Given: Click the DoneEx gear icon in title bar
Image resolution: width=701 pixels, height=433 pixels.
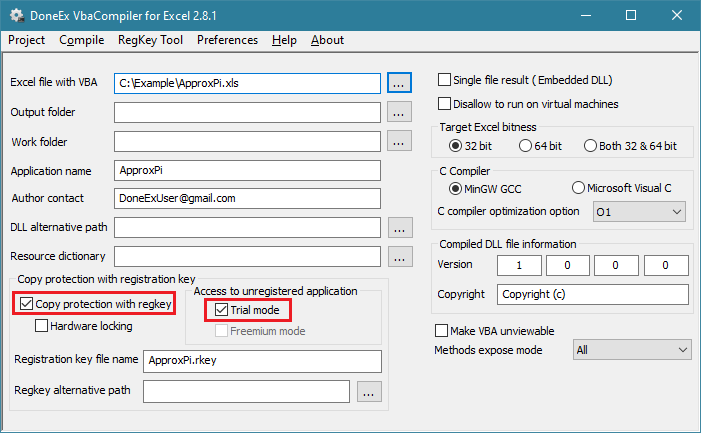Looking at the screenshot, I should pos(17,16).
